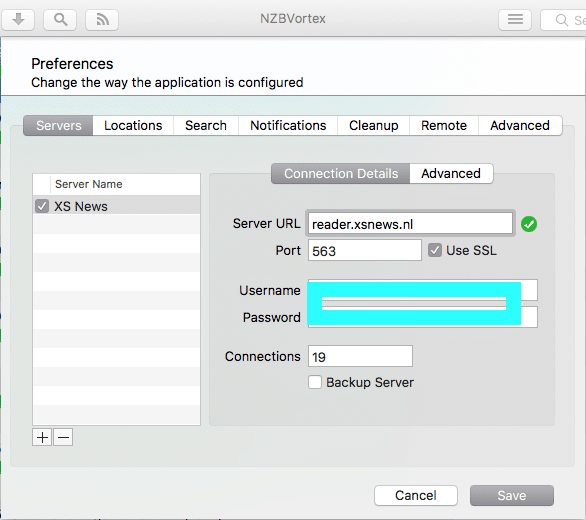The height and width of the screenshot is (520, 586).
Task: Click the magnifier search toolbar icon
Action: 60,19
